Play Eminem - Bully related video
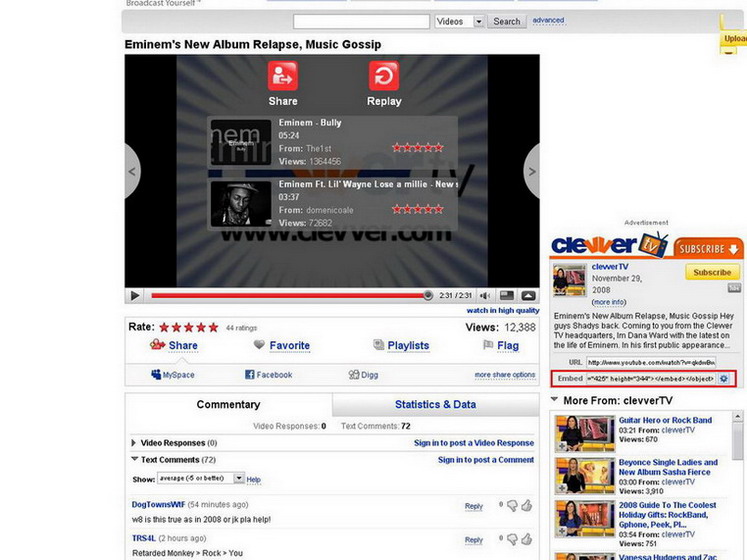Screen dimensions: 747x560 [333, 142]
